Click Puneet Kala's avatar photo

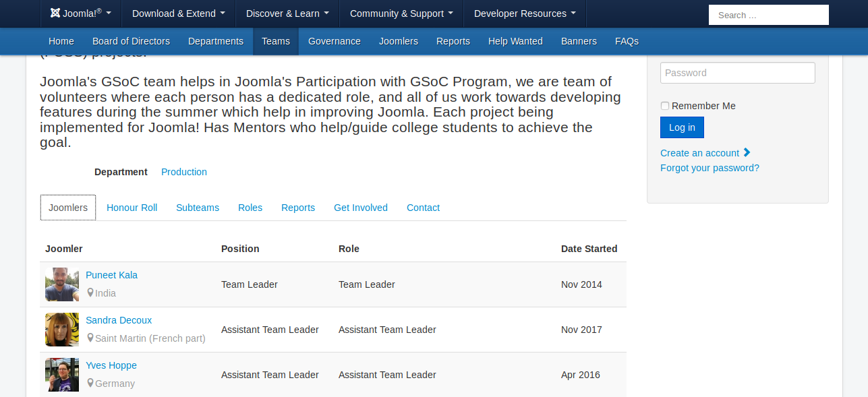click(62, 284)
